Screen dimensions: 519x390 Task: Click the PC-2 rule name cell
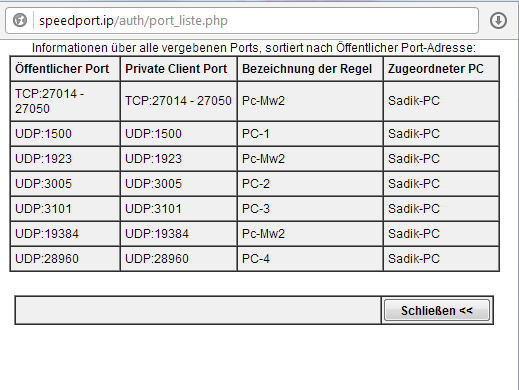coord(310,184)
